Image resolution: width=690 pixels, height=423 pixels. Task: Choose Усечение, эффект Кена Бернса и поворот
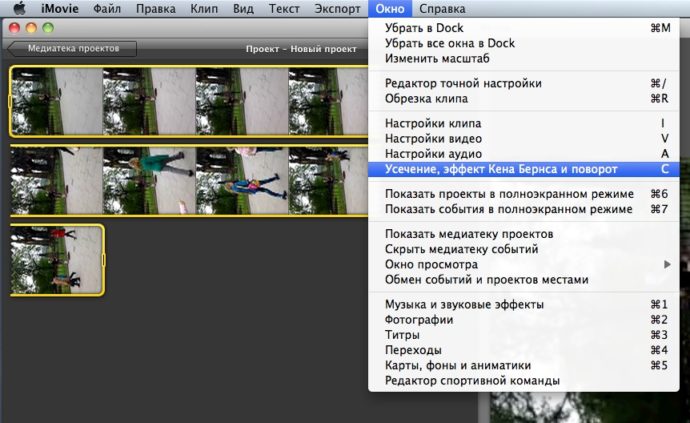[524, 169]
